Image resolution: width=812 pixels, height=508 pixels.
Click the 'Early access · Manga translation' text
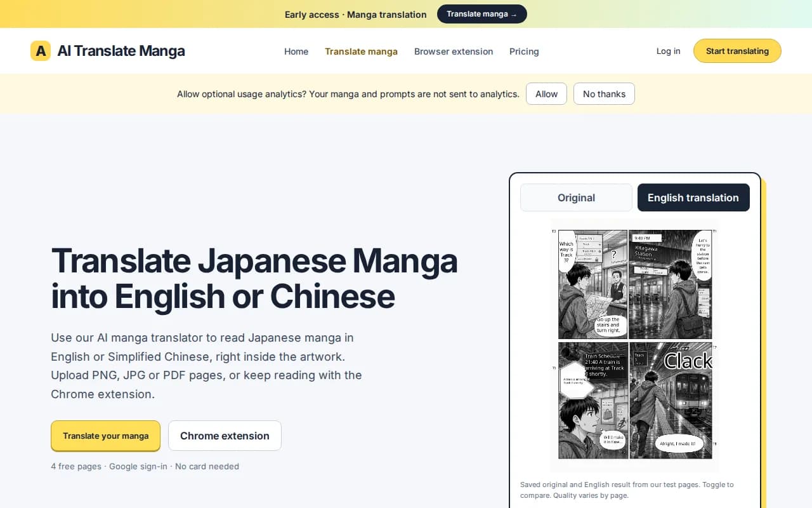pos(355,14)
